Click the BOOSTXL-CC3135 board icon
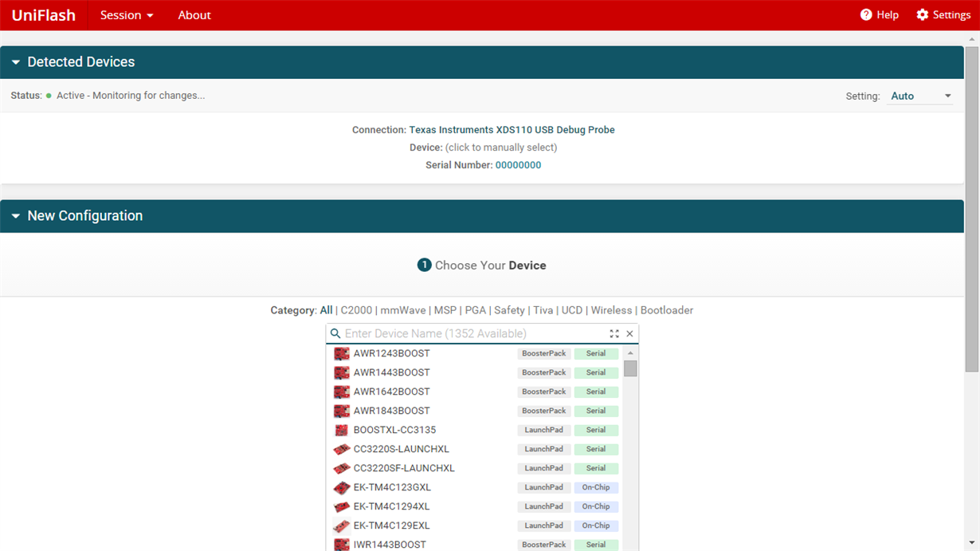This screenshot has width=980, height=551. point(342,430)
